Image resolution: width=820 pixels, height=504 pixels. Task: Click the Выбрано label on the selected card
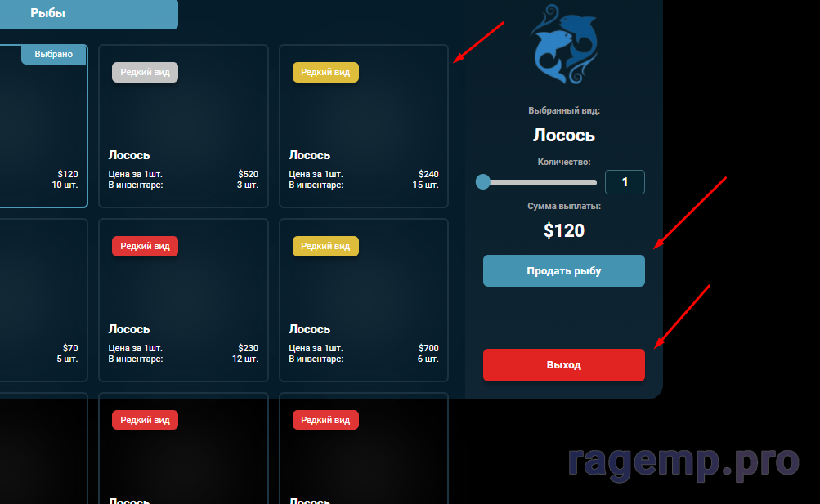tap(53, 54)
